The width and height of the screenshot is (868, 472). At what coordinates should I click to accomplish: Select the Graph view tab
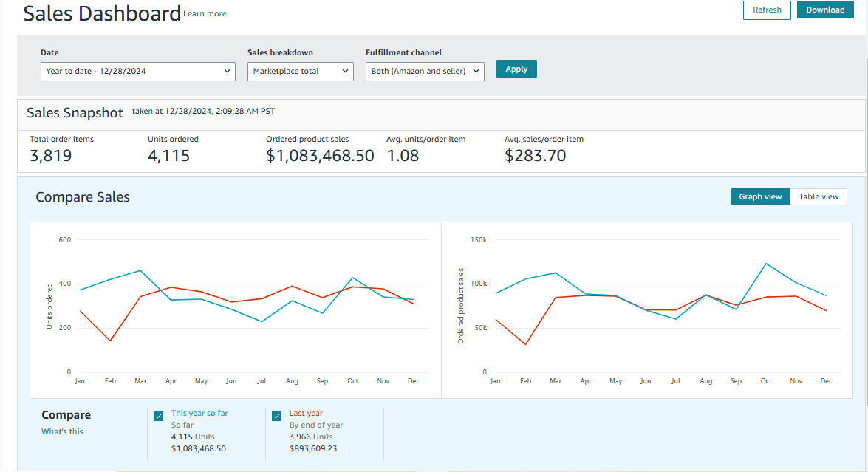760,197
